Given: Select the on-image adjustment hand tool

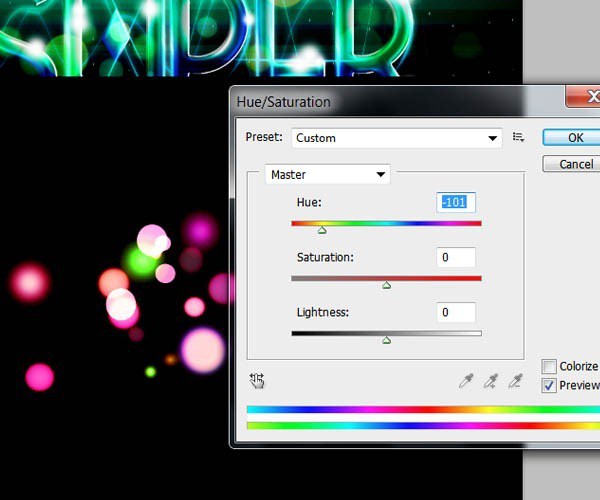Looking at the screenshot, I should click(x=257, y=380).
